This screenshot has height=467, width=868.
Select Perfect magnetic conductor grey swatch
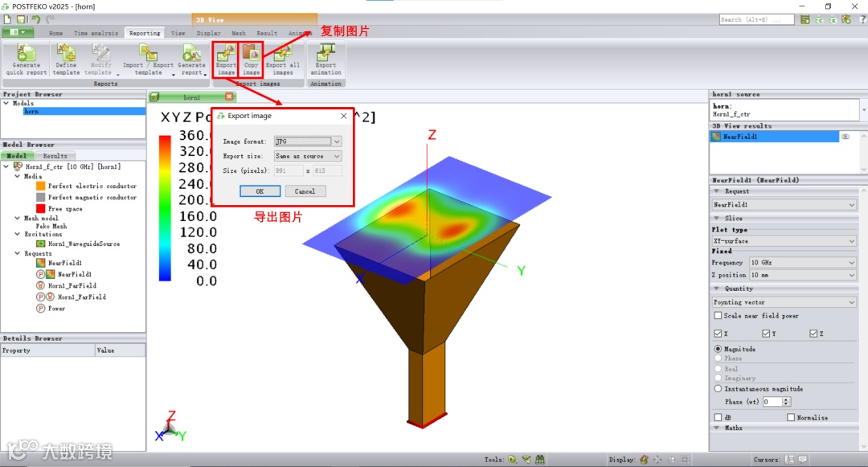40,197
